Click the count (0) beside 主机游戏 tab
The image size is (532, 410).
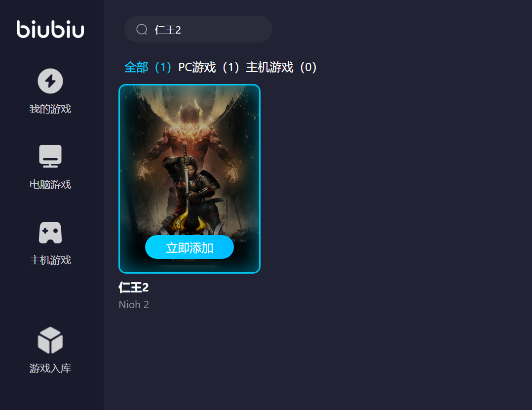point(308,67)
